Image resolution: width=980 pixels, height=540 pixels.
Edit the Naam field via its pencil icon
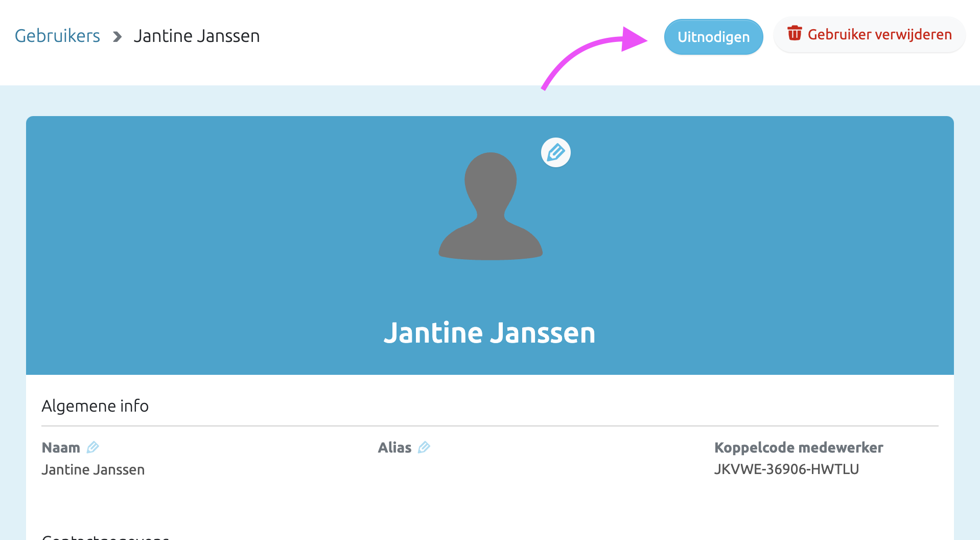click(x=92, y=447)
